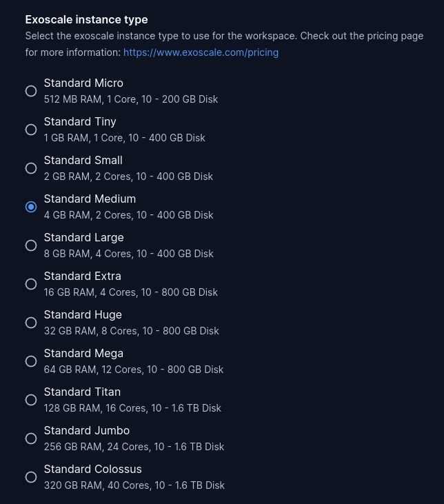Select the Standard Huge radio button
This screenshot has height=504, width=444.
[x=31, y=323]
